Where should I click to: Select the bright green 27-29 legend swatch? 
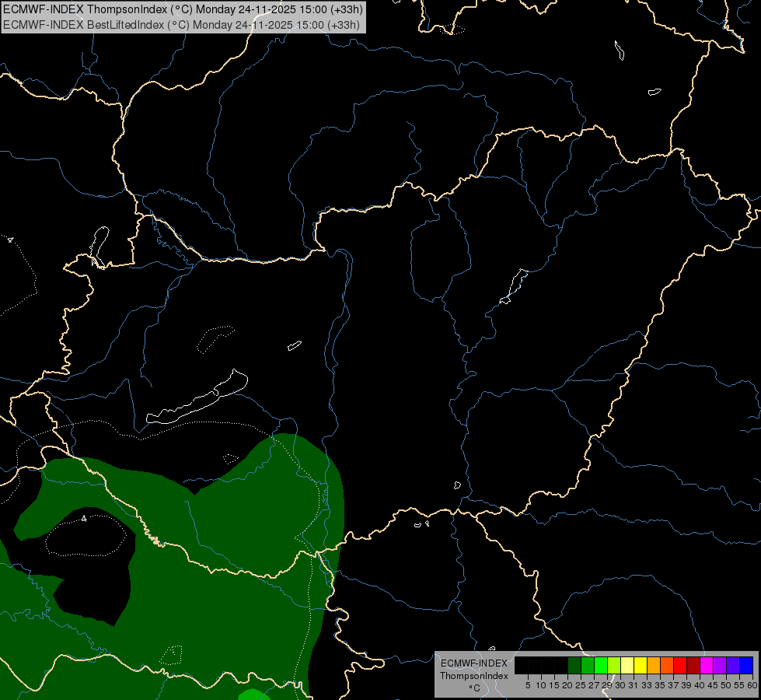(x=601, y=665)
